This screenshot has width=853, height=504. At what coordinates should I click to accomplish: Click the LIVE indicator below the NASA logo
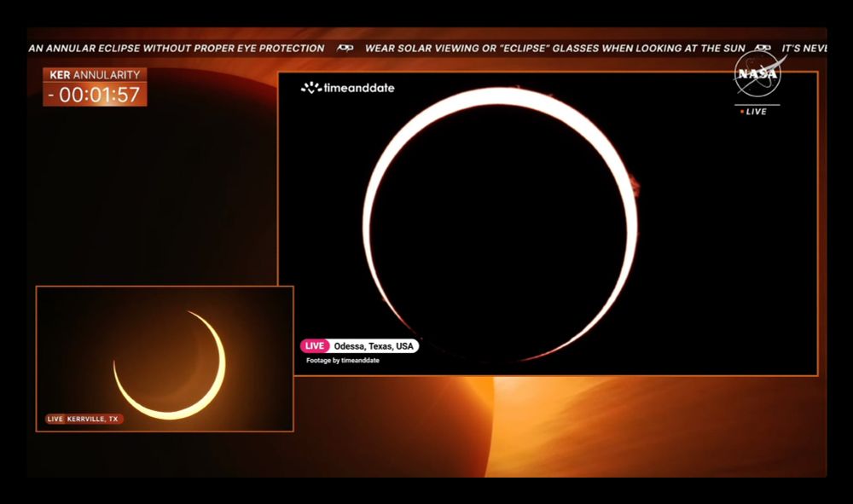pos(754,112)
